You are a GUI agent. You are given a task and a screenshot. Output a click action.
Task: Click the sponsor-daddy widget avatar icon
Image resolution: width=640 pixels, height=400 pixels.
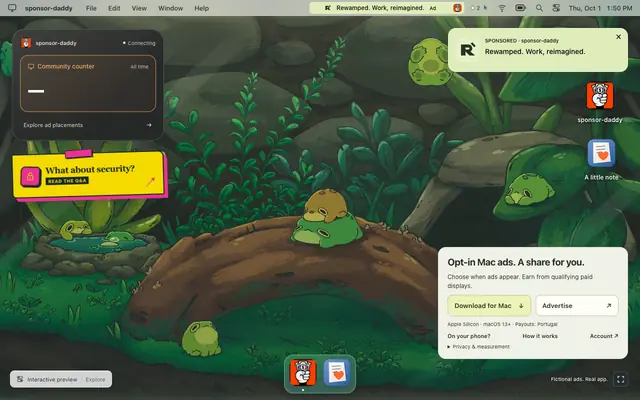[x=26, y=43]
